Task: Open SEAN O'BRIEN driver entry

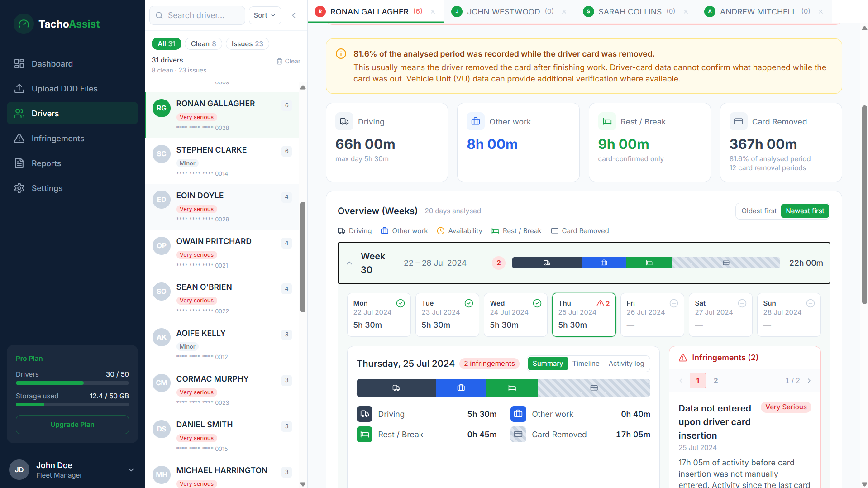Action: coord(222,298)
